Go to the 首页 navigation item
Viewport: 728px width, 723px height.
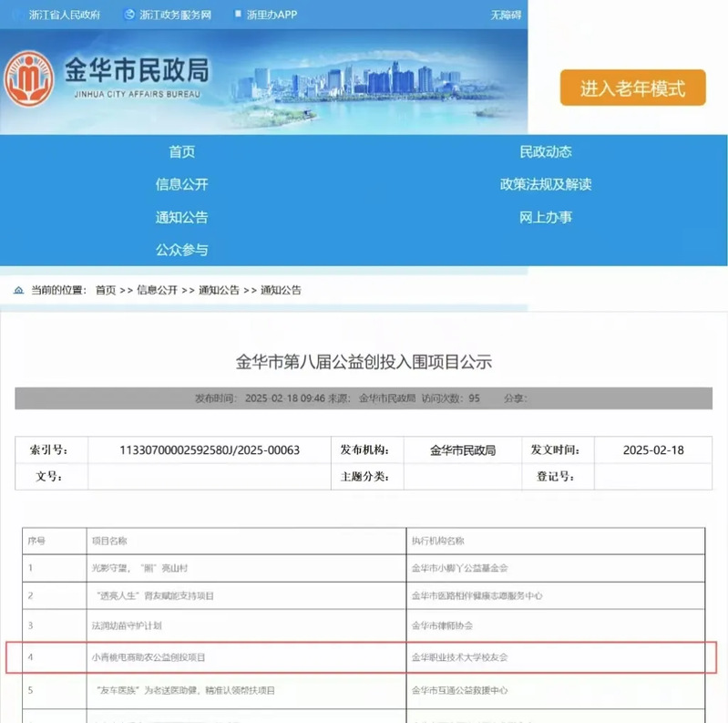181,151
